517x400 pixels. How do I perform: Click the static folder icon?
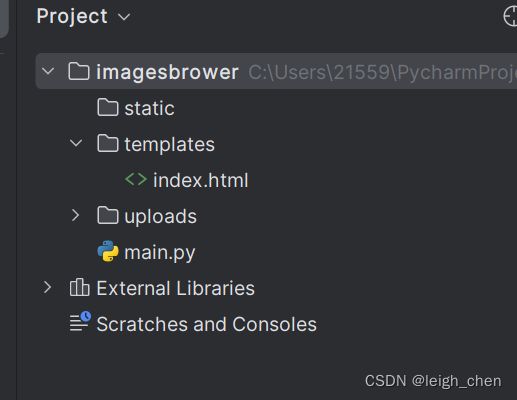(108, 107)
